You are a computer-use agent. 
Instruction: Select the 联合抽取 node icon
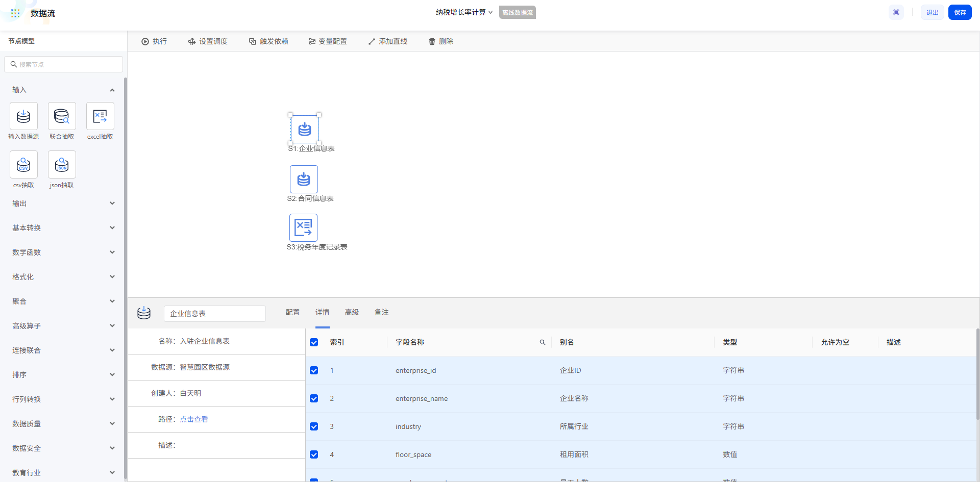(x=62, y=116)
